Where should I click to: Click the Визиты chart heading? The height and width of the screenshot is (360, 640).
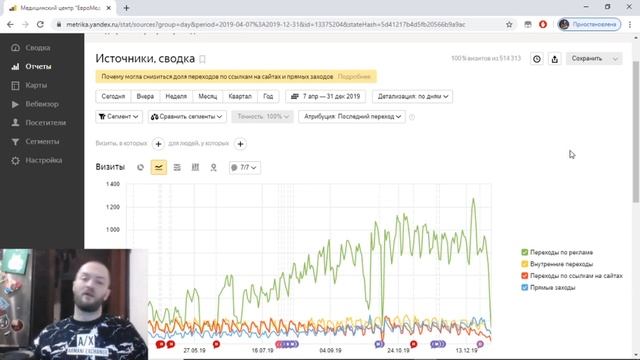pos(110,167)
